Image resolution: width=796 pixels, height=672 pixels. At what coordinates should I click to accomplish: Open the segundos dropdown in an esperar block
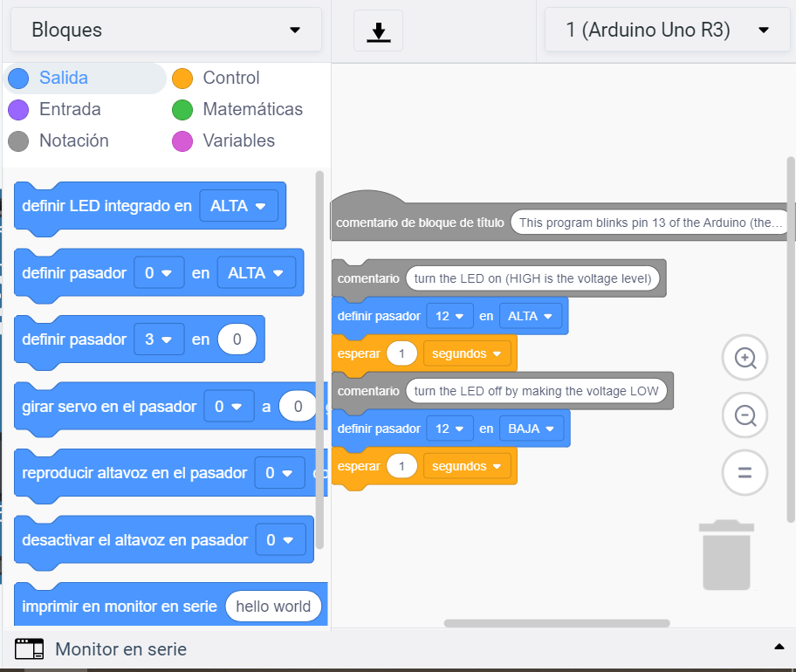coord(468,353)
